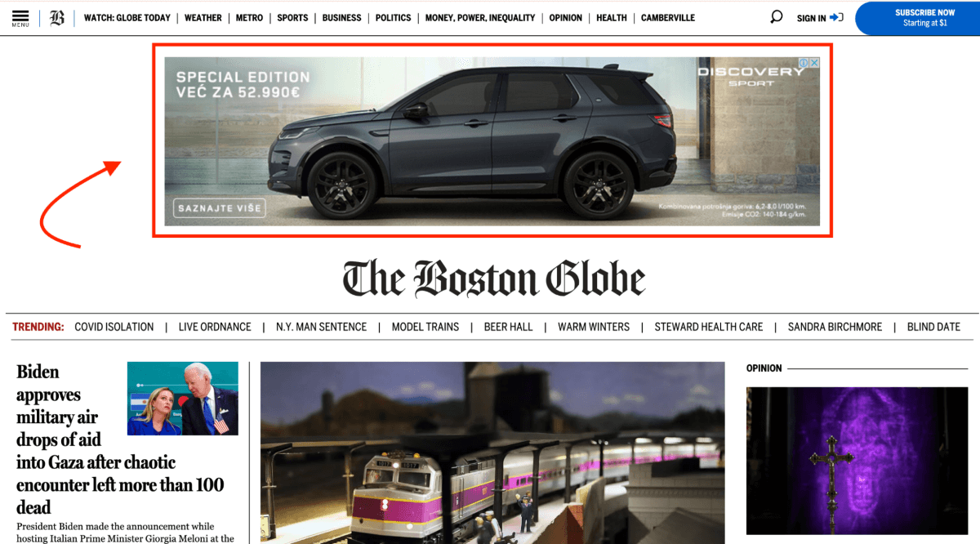This screenshot has height=544, width=980.
Task: Open the search magnifying glass
Action: 776,17
